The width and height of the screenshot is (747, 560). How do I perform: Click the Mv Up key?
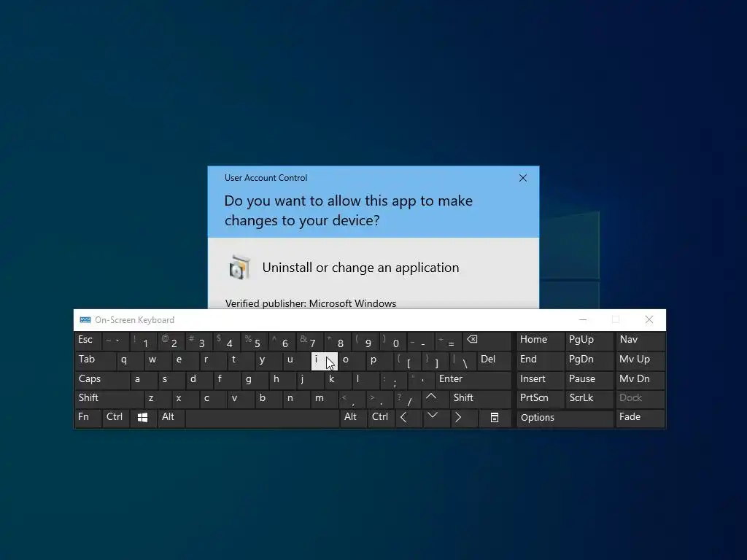pos(640,360)
